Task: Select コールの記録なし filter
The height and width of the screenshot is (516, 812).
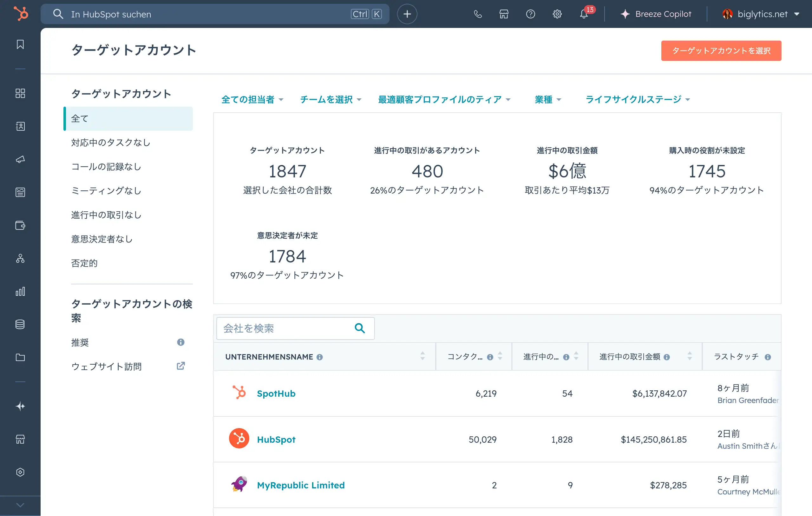Action: [106, 167]
